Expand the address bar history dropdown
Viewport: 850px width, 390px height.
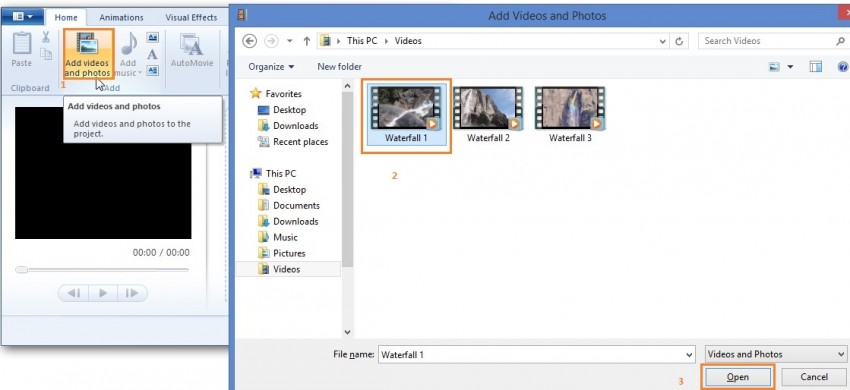coord(662,41)
